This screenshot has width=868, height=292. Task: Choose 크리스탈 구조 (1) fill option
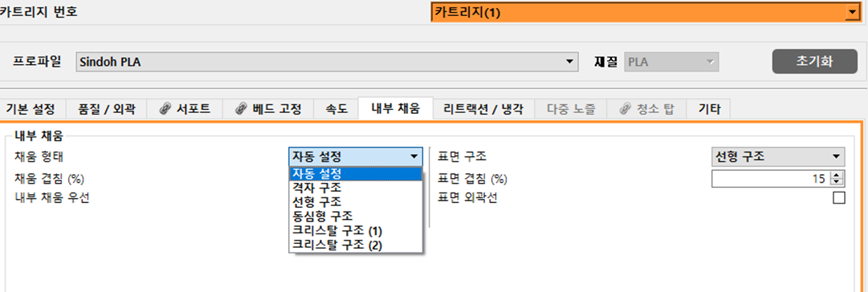point(356,230)
